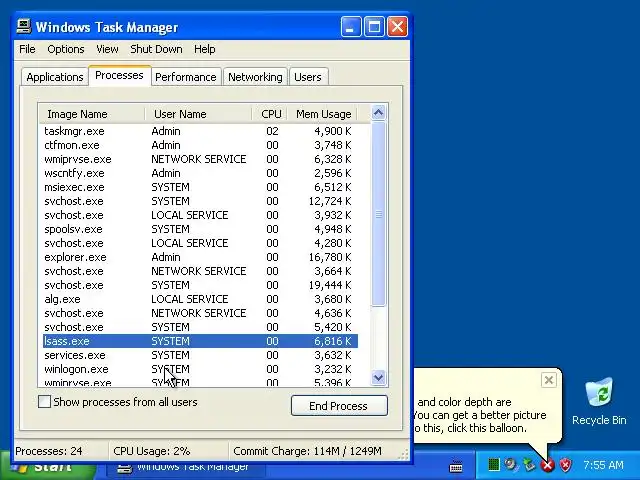Screen dimensions: 640x480
Task: Minimize the Task Manager window
Action: (x=351, y=27)
